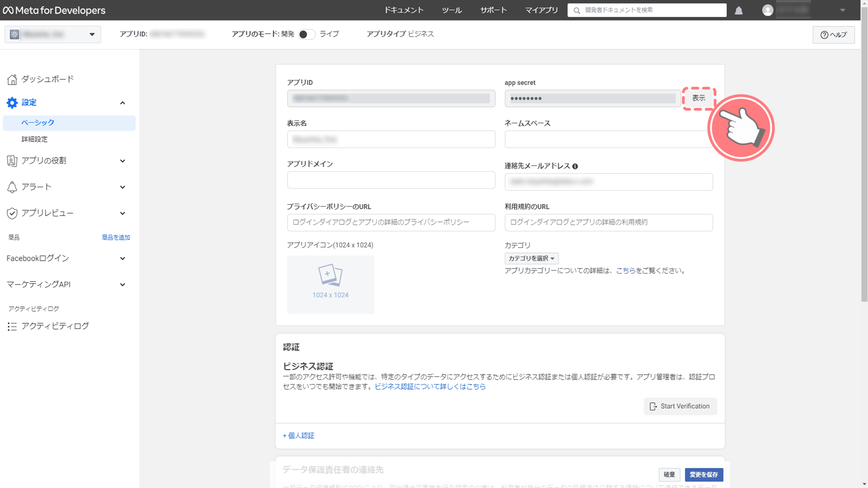
Task: Expand the マーケティングAPI chevron
Action: (x=123, y=285)
